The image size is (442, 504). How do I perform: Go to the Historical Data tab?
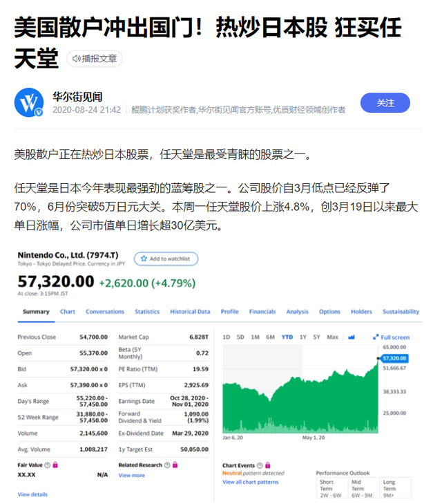pyautogui.click(x=190, y=312)
